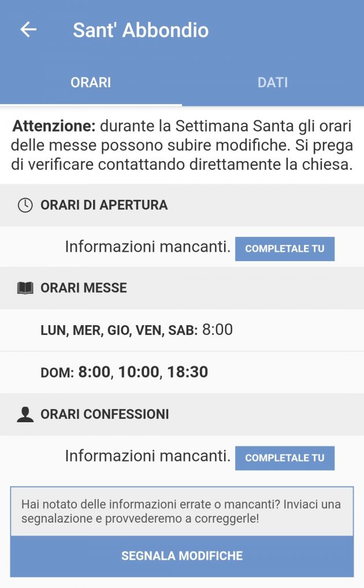The height and width of the screenshot is (588, 364).
Task: Tap the DOM Sunday mass times row
Action: (124, 372)
